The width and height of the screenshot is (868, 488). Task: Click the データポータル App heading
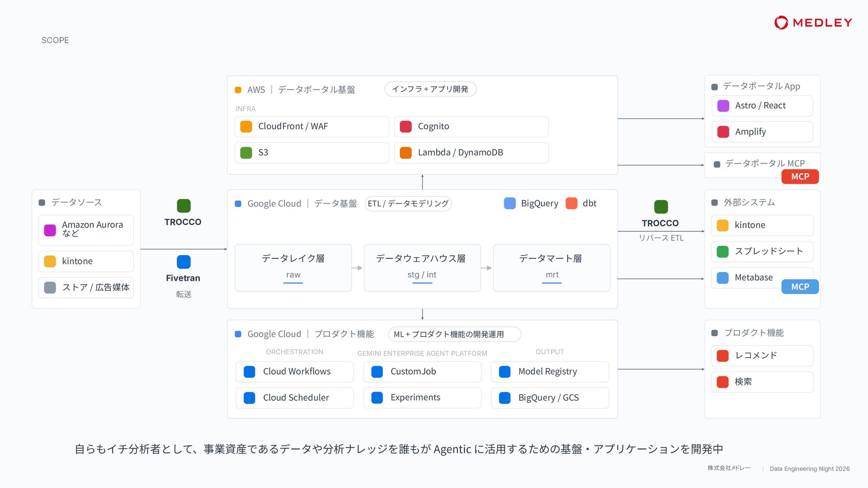(x=761, y=86)
